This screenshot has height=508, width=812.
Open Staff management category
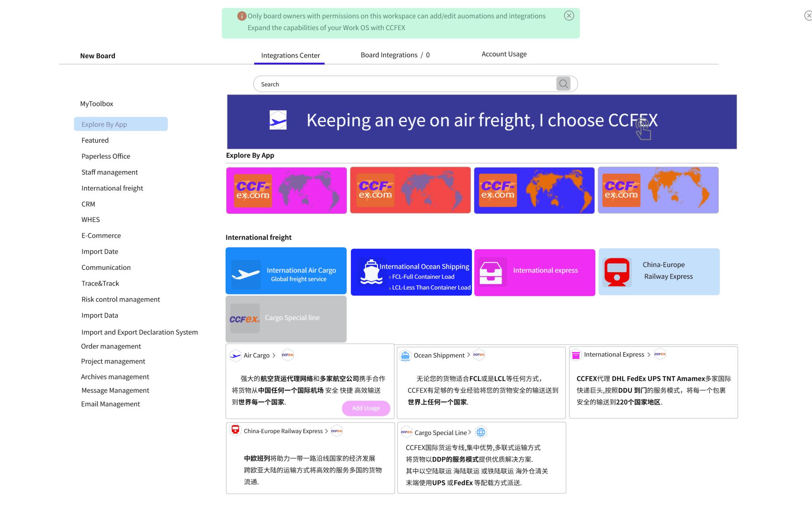point(110,172)
